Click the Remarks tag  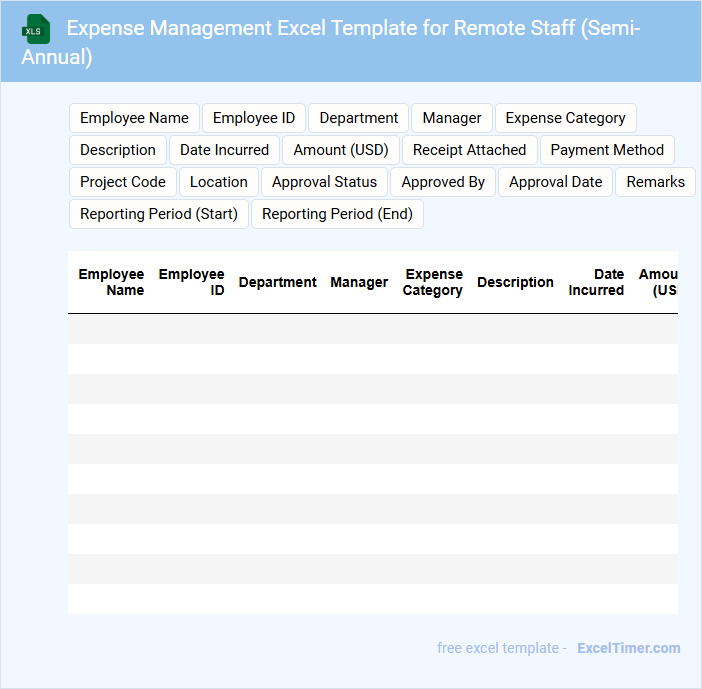tap(655, 182)
